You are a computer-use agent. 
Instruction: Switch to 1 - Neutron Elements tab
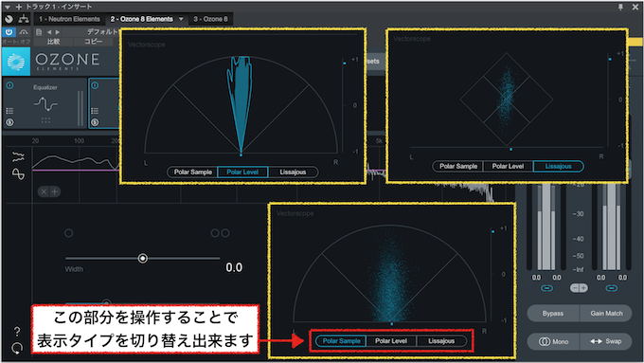point(69,19)
